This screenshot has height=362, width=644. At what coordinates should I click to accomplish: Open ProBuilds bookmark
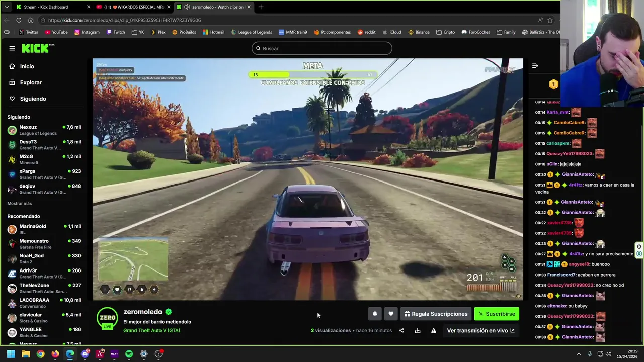184,32
